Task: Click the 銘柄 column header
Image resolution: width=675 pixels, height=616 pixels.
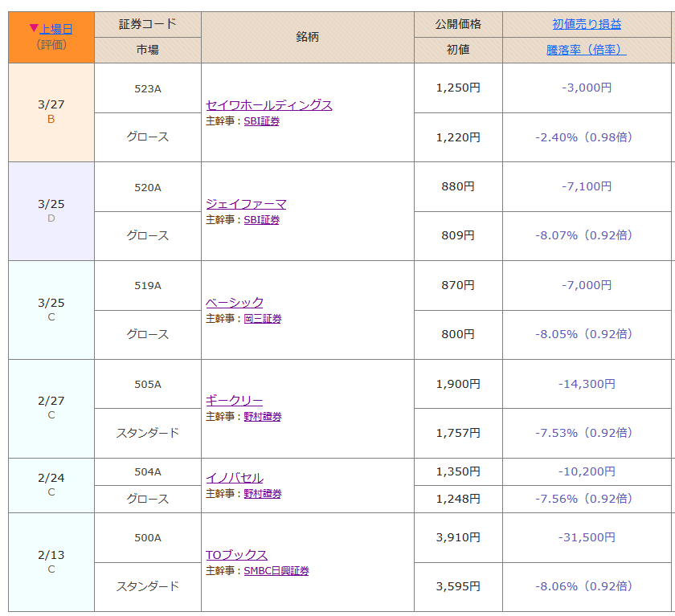Action: pyautogui.click(x=307, y=38)
